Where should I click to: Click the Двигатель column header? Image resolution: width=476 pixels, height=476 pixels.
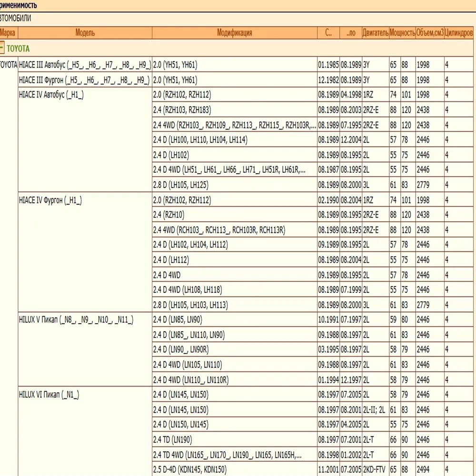point(375,33)
